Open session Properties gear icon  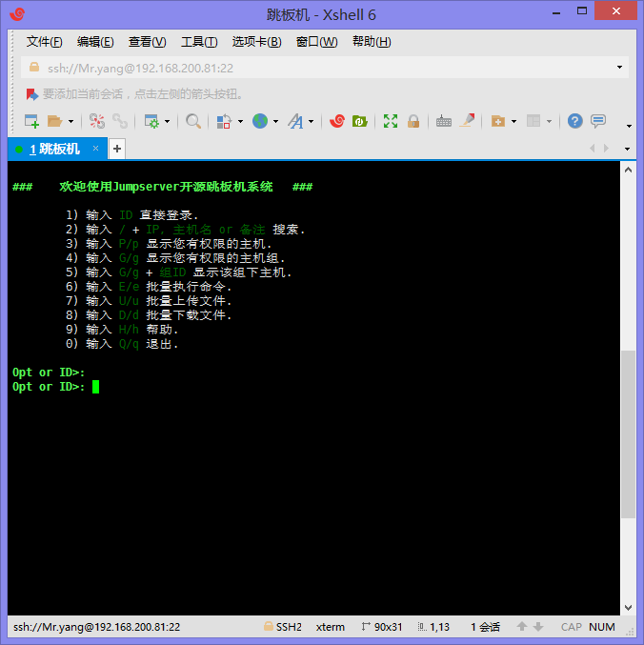(x=151, y=121)
